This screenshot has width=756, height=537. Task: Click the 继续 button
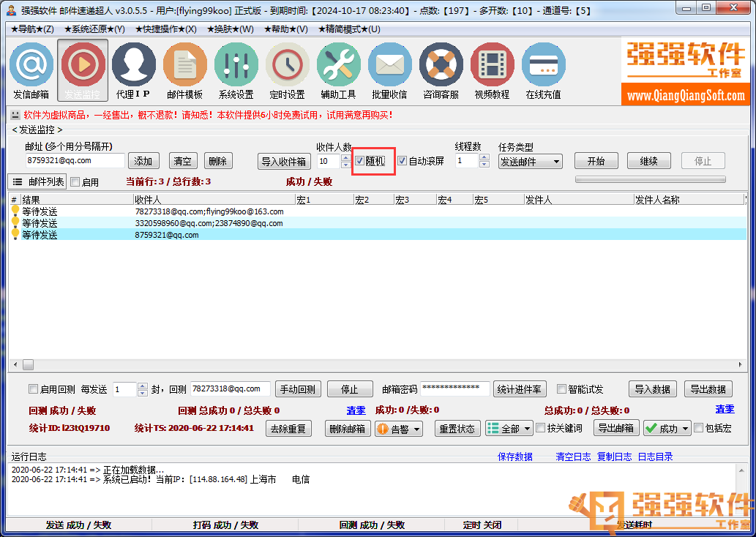[648, 161]
